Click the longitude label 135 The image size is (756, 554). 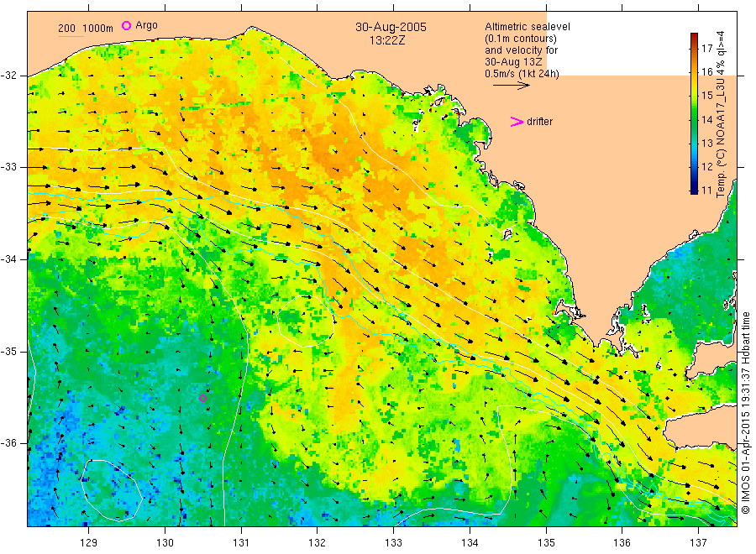tap(546, 543)
